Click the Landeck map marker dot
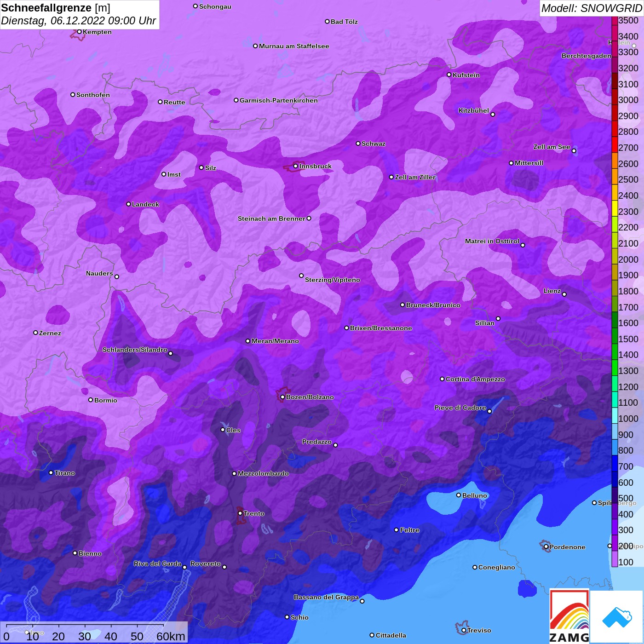This screenshot has width=644, height=644. [x=128, y=204]
